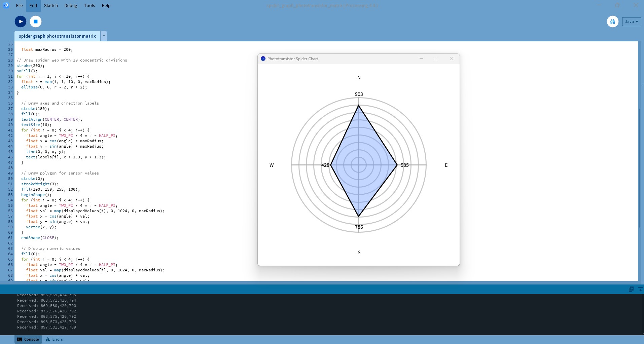This screenshot has width=644, height=344.
Task: Click the line 'noFill();' in editor
Action: coord(27,71)
